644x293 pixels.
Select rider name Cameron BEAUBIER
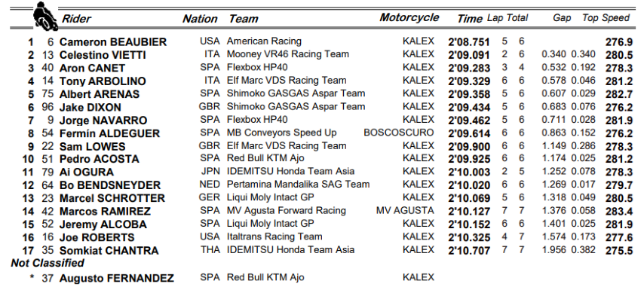coord(113,42)
